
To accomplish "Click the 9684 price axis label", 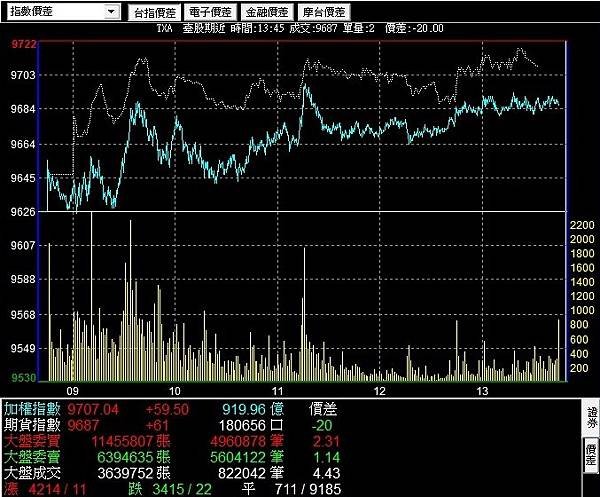I will [23, 109].
